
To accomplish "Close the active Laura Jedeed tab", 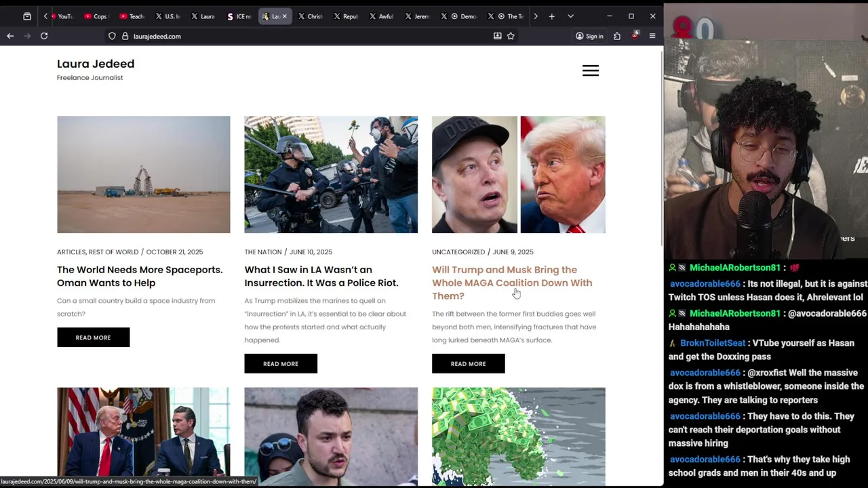I will (285, 16).
